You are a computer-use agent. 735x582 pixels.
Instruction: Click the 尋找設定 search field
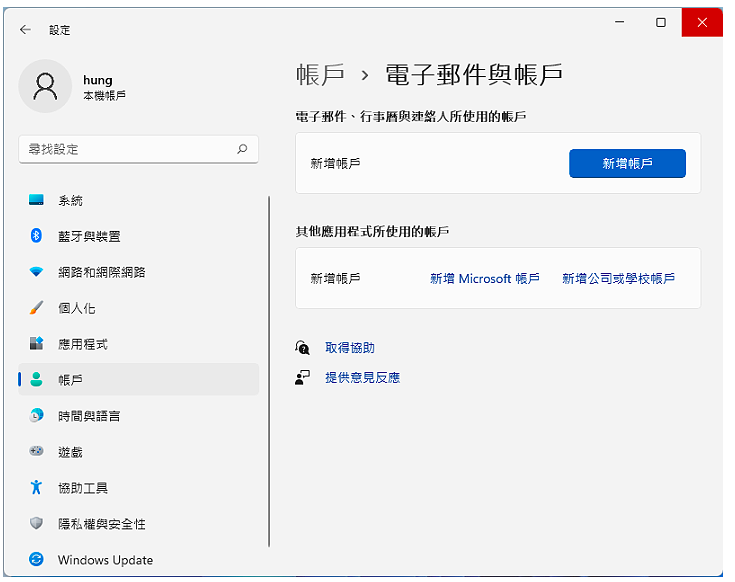(139, 149)
